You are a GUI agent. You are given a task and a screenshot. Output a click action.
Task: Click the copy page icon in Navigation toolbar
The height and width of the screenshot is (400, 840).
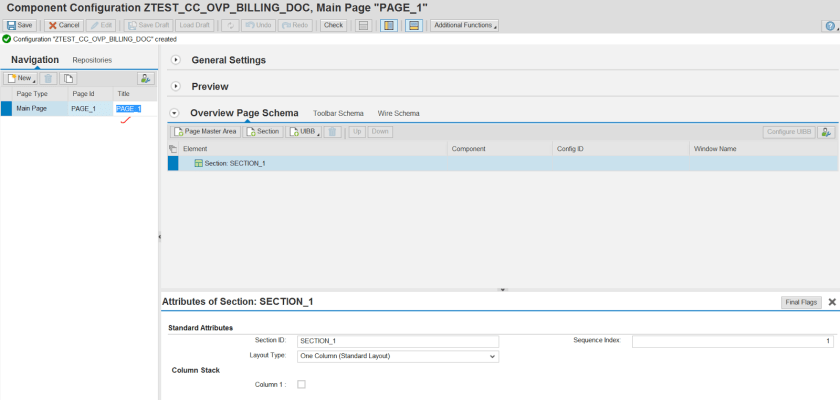coord(69,78)
